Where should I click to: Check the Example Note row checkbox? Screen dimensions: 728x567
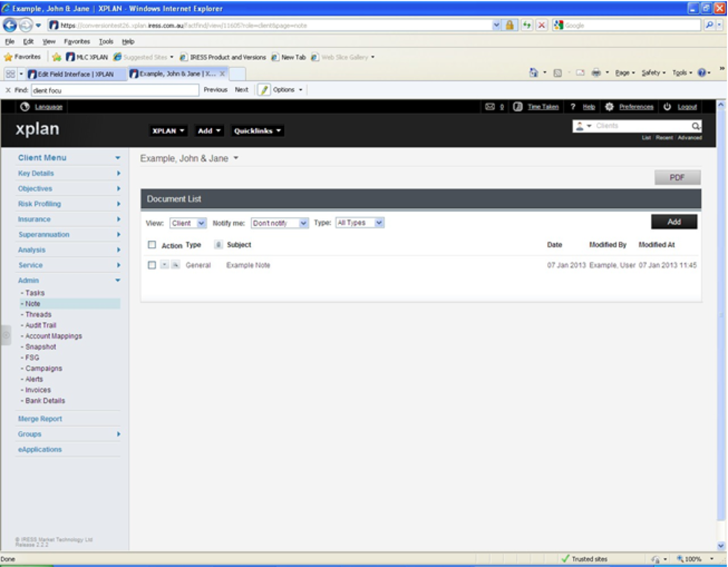click(152, 265)
